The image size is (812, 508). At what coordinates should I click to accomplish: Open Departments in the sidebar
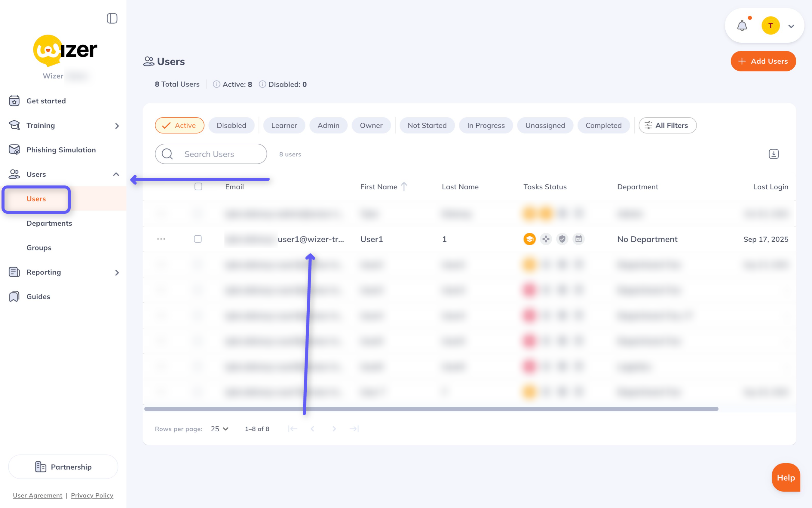coord(49,223)
